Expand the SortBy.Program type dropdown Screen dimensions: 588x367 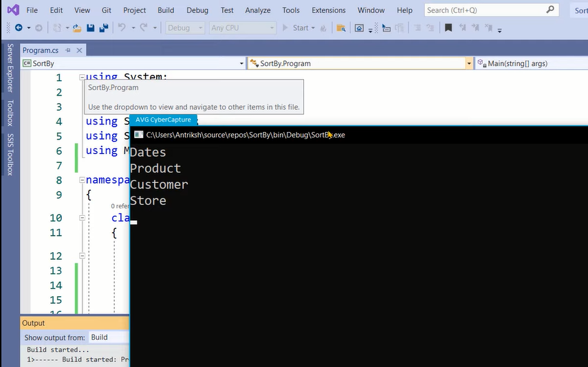click(x=469, y=64)
